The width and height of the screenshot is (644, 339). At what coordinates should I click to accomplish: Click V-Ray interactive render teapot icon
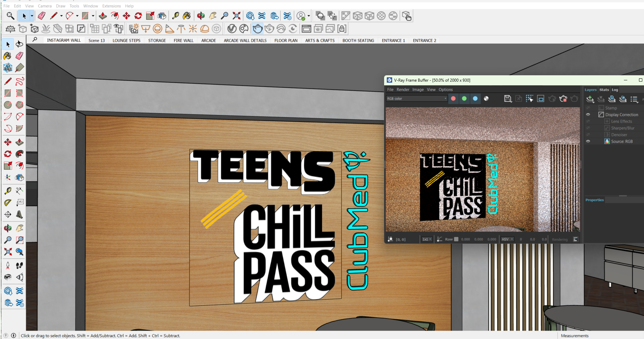coord(269,29)
